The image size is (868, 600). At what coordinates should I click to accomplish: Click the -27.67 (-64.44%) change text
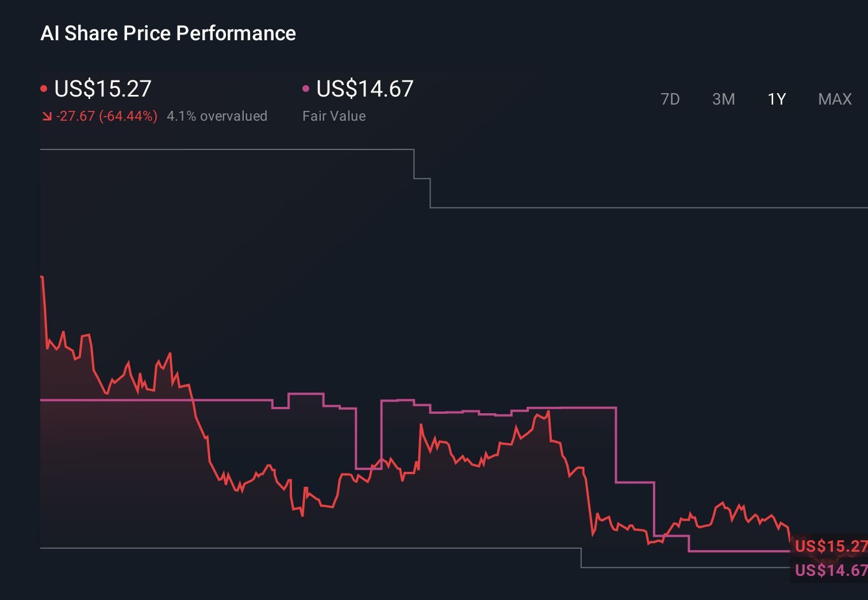click(107, 116)
